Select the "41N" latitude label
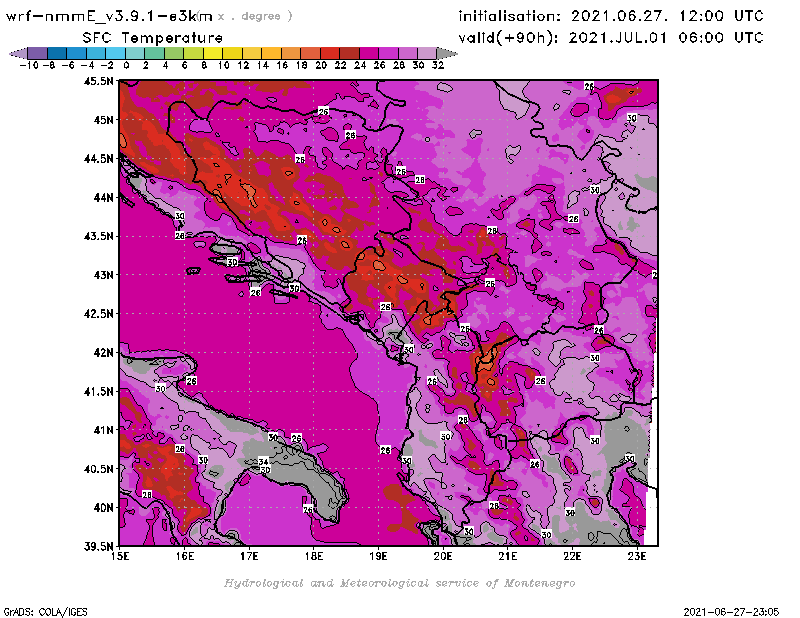The height and width of the screenshot is (618, 800). [x=104, y=430]
